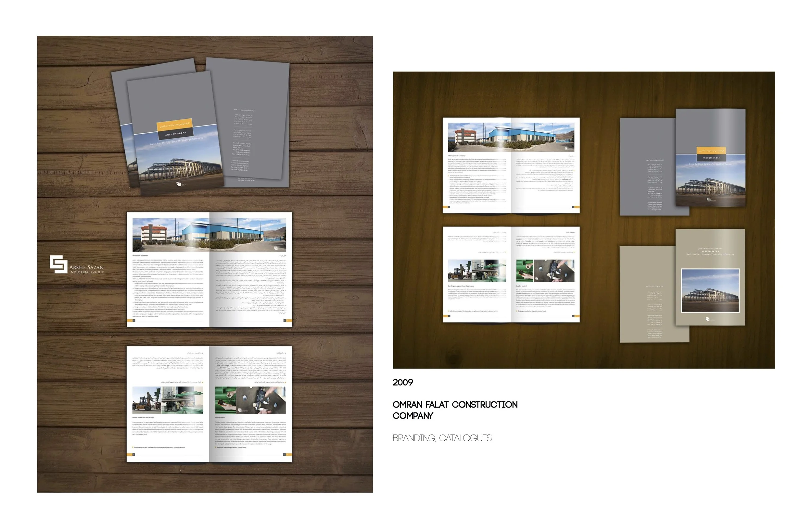The image size is (812, 525).
Task: Click the 'Branding, Catalogues' caption
Action: (442, 438)
